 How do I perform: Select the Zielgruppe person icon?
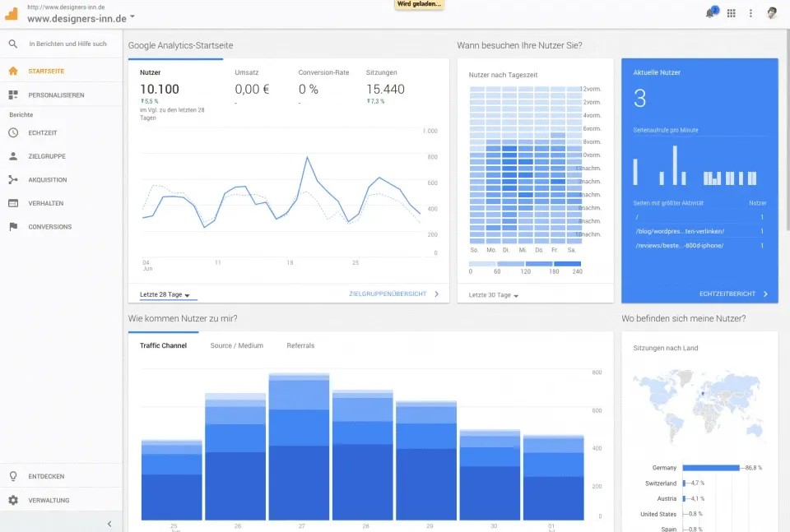point(12,156)
